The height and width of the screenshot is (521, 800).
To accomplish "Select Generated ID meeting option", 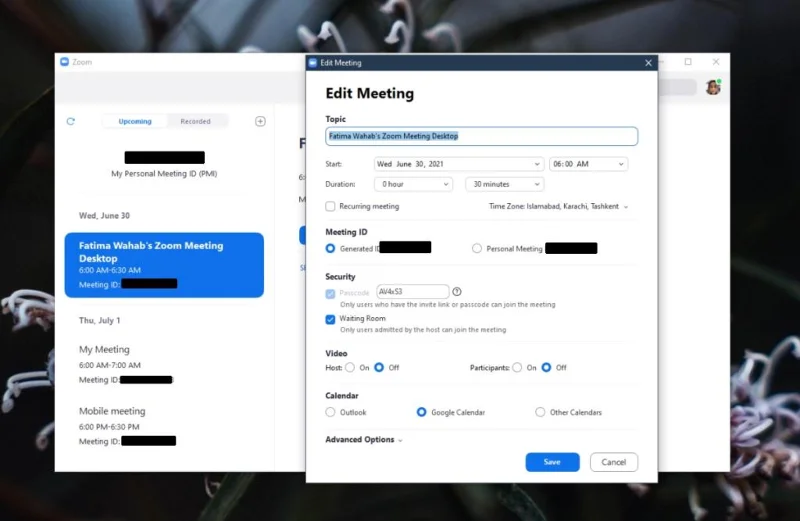I will [330, 249].
